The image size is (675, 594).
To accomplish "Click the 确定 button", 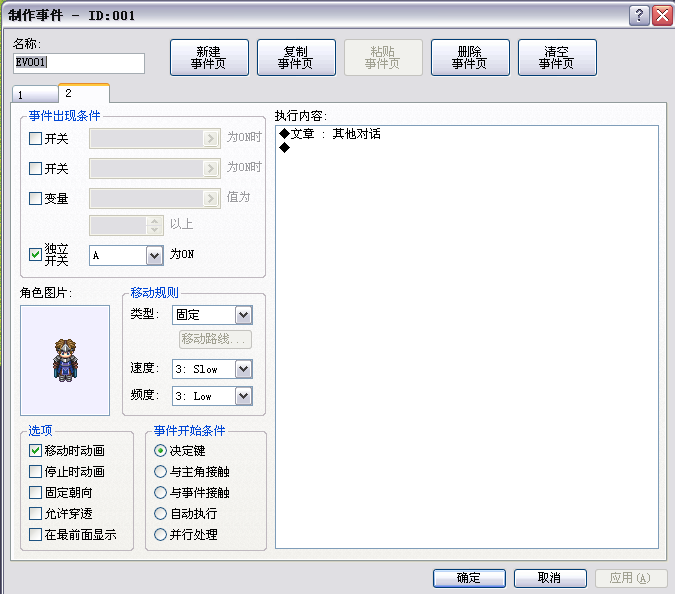I will coord(469,578).
